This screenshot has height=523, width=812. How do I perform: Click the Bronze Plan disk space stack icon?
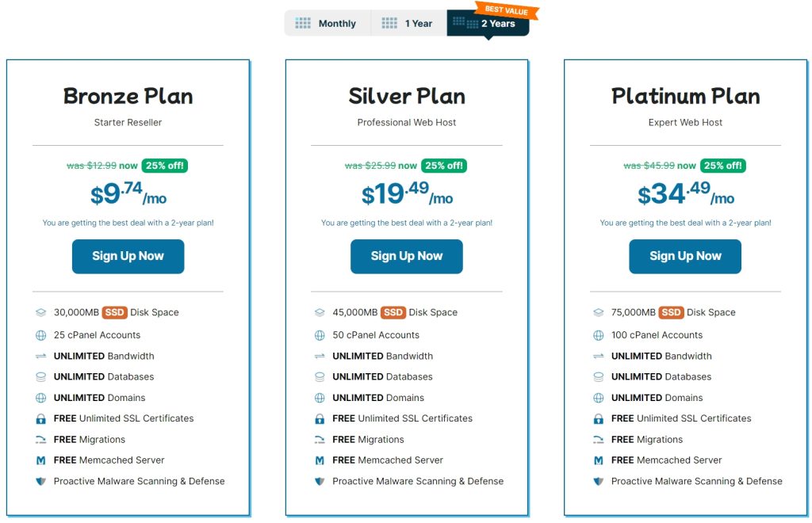[x=41, y=312]
